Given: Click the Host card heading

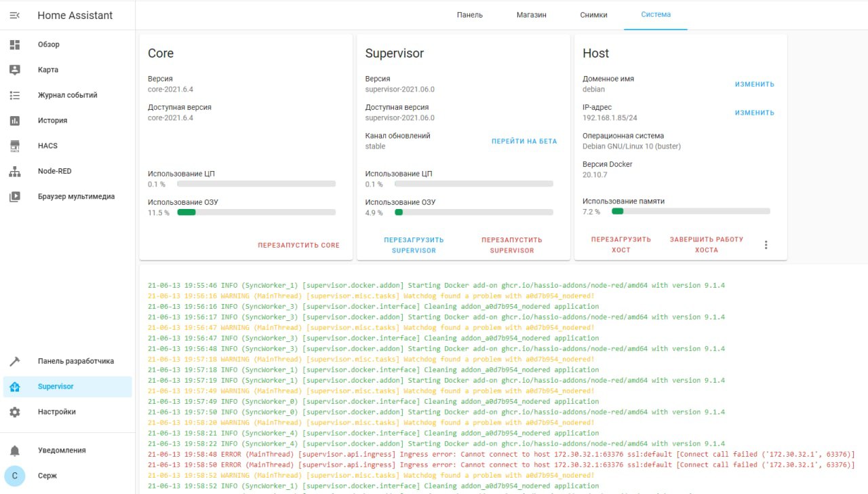Looking at the screenshot, I should (x=596, y=53).
